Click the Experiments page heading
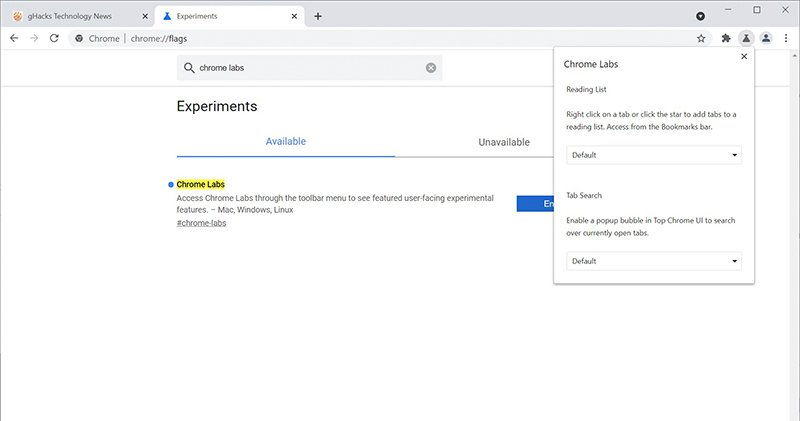The height and width of the screenshot is (421, 800). pyautogui.click(x=217, y=106)
